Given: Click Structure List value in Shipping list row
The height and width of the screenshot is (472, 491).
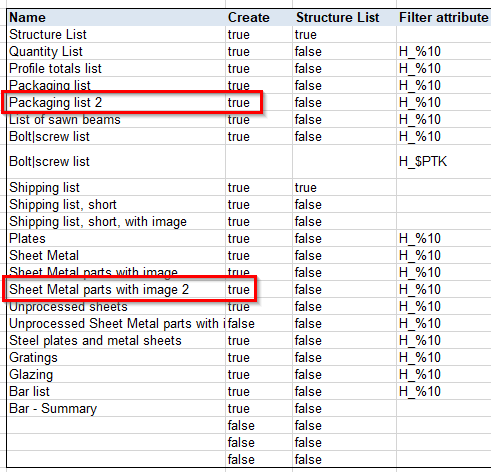Looking at the screenshot, I should (x=344, y=187).
